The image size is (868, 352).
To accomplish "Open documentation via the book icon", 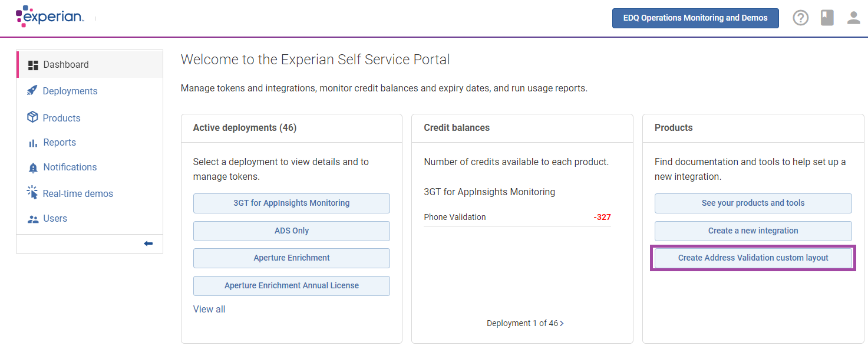I will click(827, 18).
